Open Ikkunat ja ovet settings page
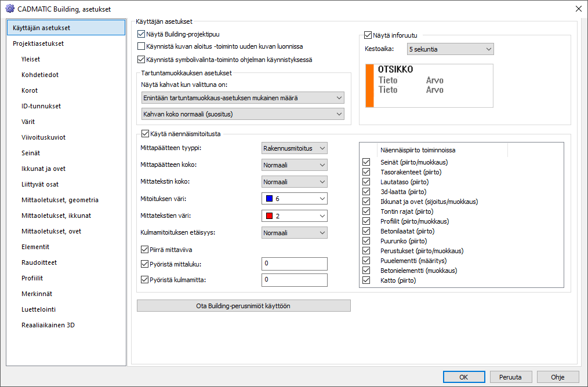Viewport: 588px width, 387px height. point(43,169)
